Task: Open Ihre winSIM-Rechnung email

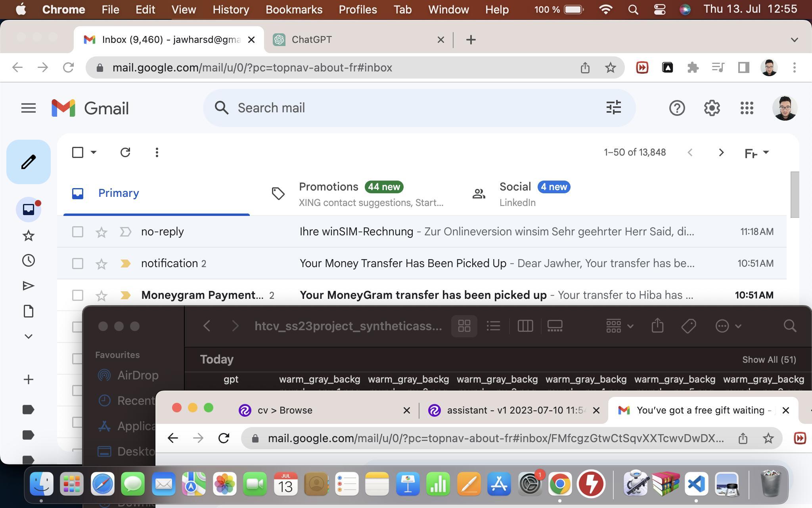Action: pos(422,232)
